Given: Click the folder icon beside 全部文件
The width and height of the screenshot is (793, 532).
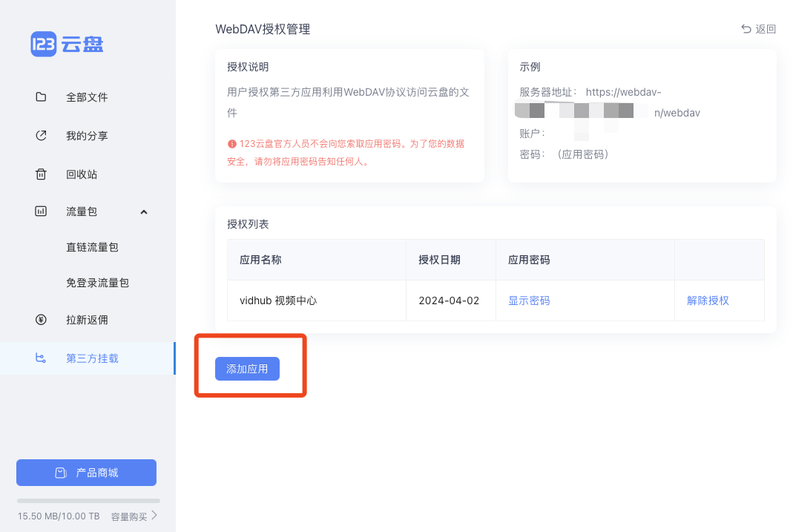Looking at the screenshot, I should tap(42, 97).
